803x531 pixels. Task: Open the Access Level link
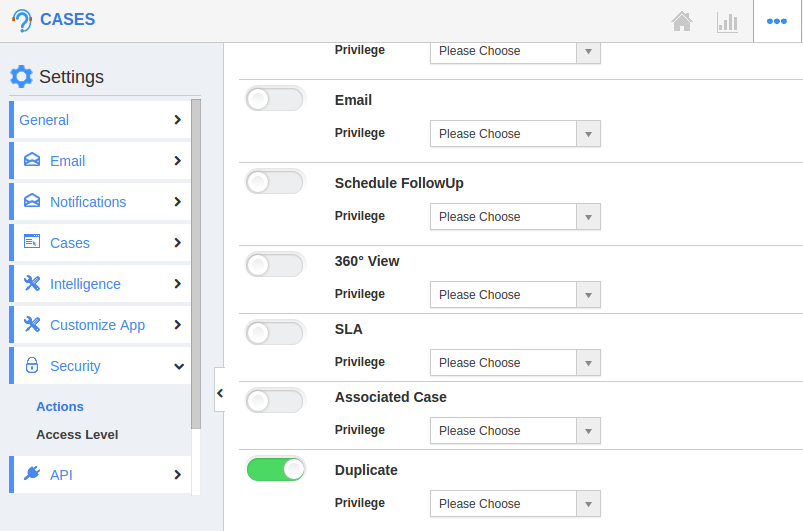[77, 434]
